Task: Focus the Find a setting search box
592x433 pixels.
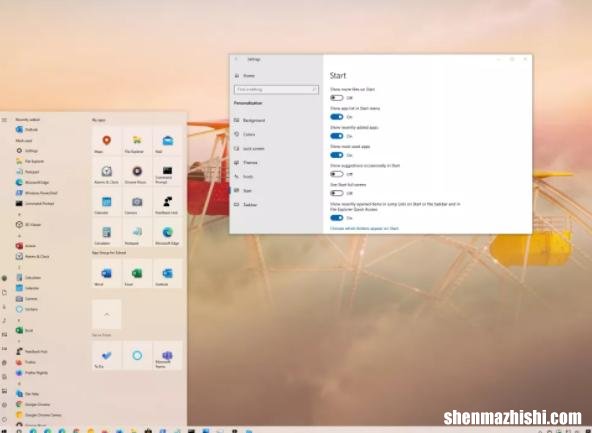Action: (276, 89)
